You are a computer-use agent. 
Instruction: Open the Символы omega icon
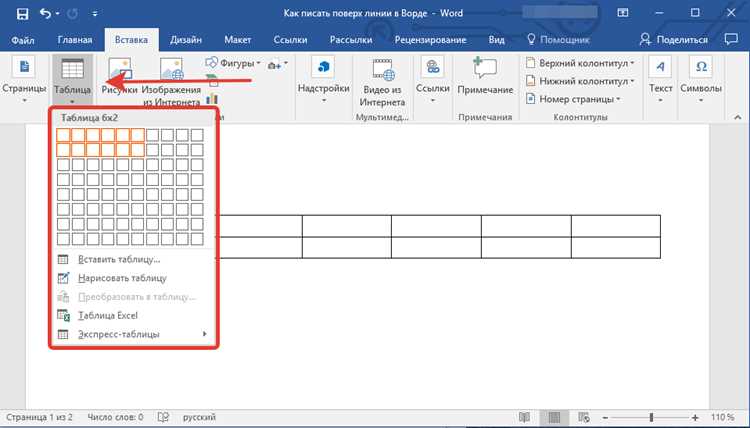coord(701,67)
